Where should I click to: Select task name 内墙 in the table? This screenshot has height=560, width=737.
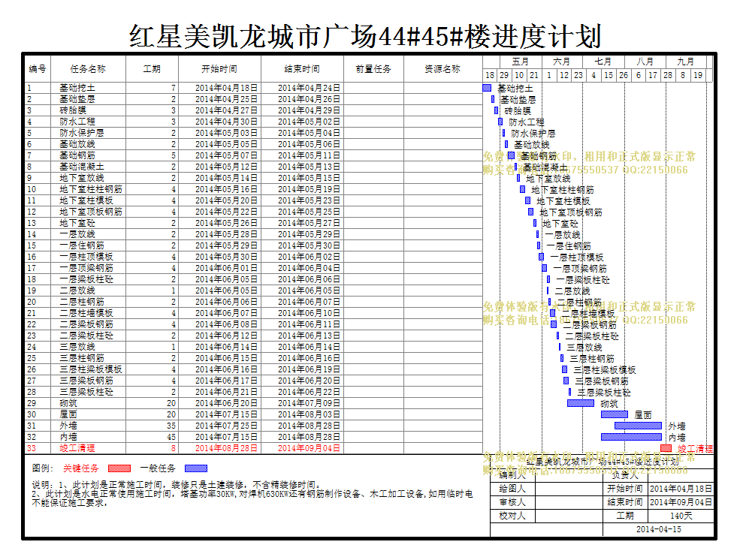click(x=68, y=438)
